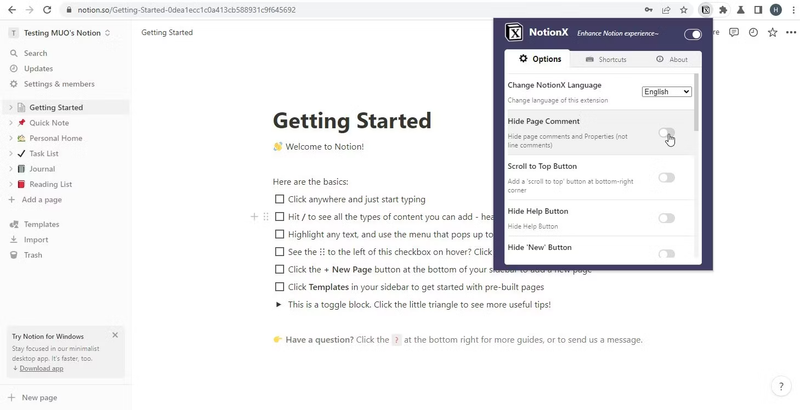Check the 'Click Templates in your sidebar' checkbox

(279, 287)
